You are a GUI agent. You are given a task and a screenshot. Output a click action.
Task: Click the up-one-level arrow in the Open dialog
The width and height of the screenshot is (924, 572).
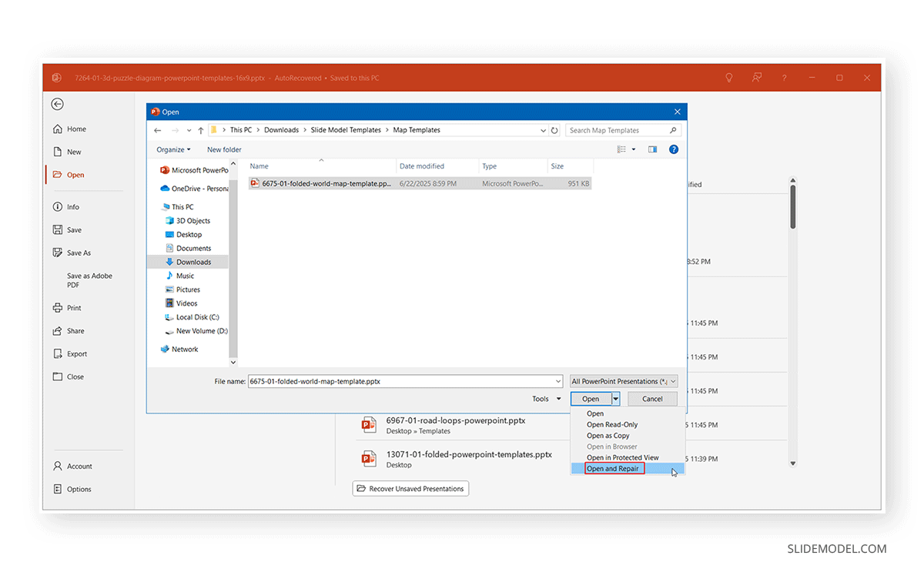[200, 129]
